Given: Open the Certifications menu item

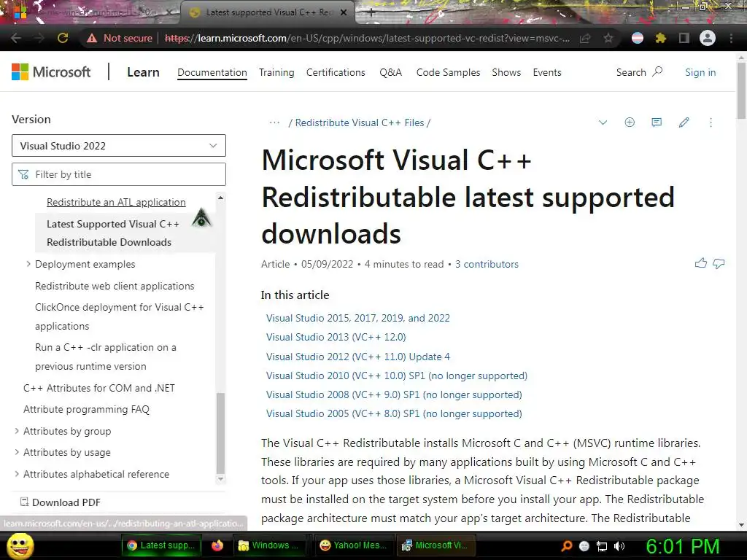Looking at the screenshot, I should coord(336,72).
